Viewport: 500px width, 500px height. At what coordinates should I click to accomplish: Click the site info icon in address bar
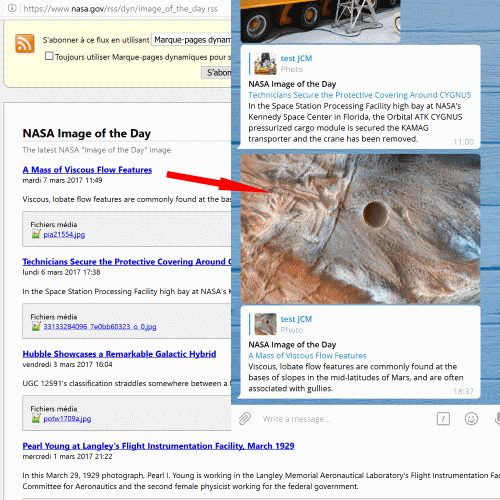12,8
